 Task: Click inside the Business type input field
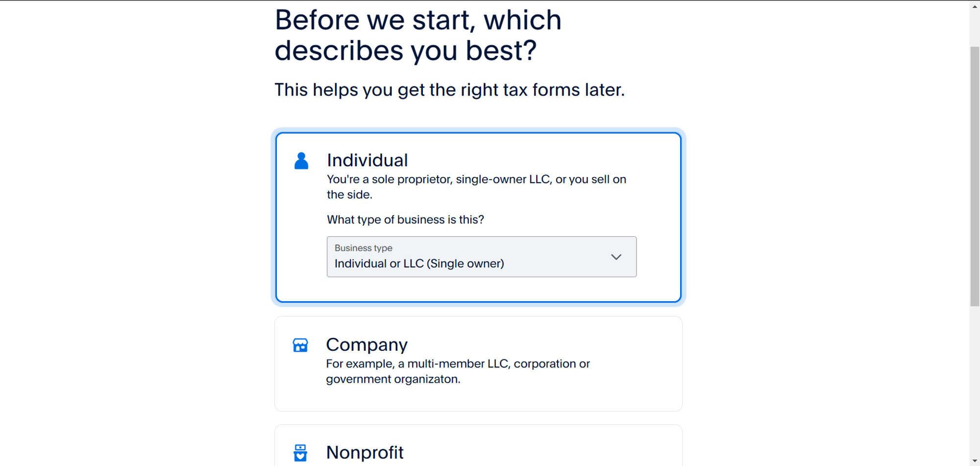[441, 263]
